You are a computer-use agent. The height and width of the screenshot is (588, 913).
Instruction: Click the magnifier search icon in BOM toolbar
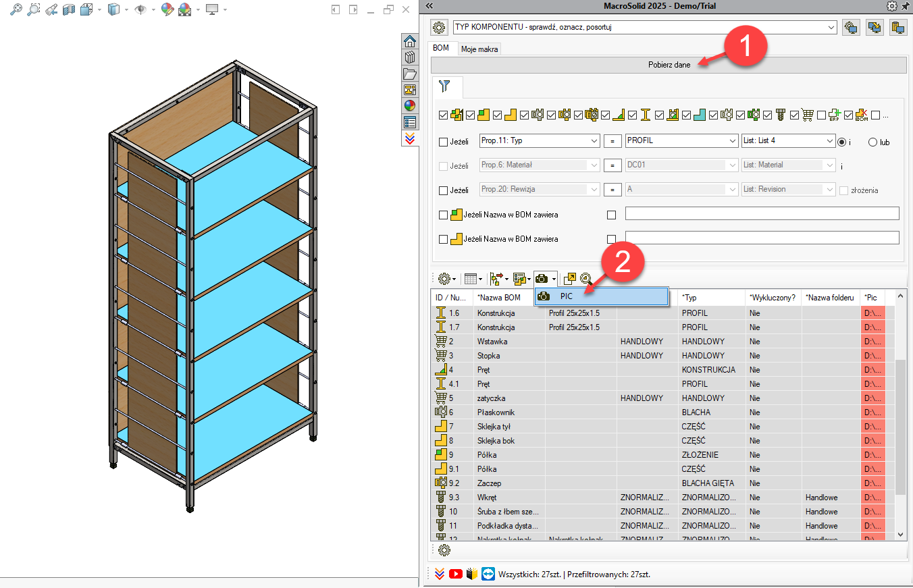pyautogui.click(x=585, y=278)
